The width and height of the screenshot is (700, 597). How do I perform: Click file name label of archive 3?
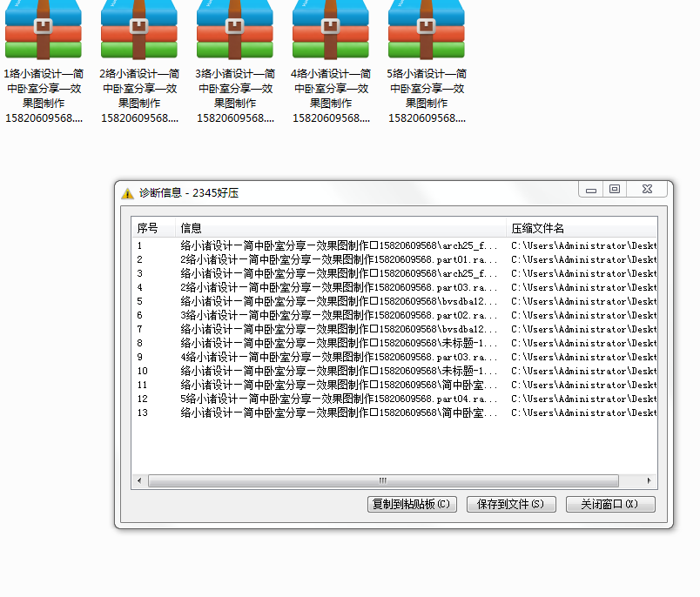click(x=235, y=96)
